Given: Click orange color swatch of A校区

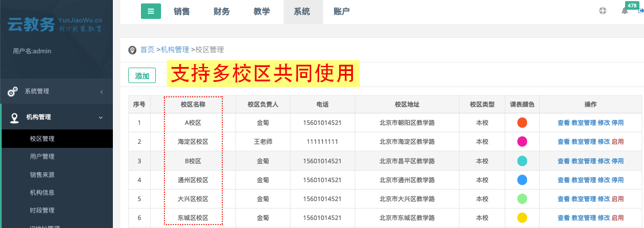Looking at the screenshot, I should (x=522, y=123).
